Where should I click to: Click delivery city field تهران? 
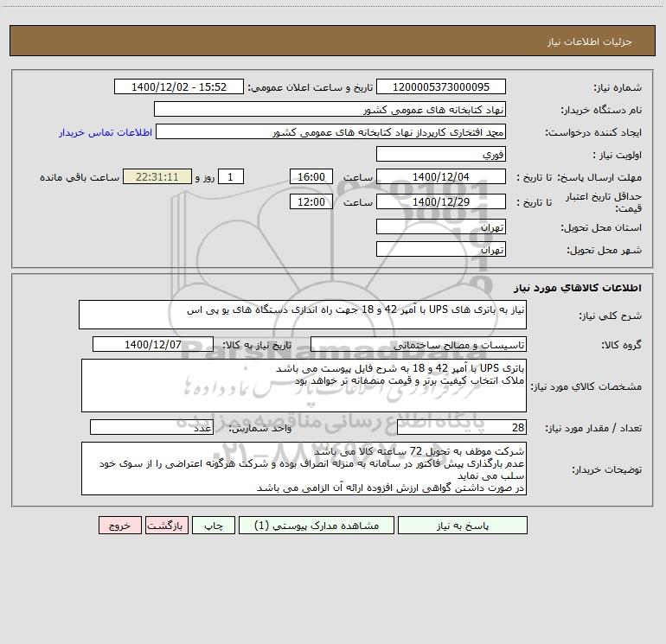[441, 249]
